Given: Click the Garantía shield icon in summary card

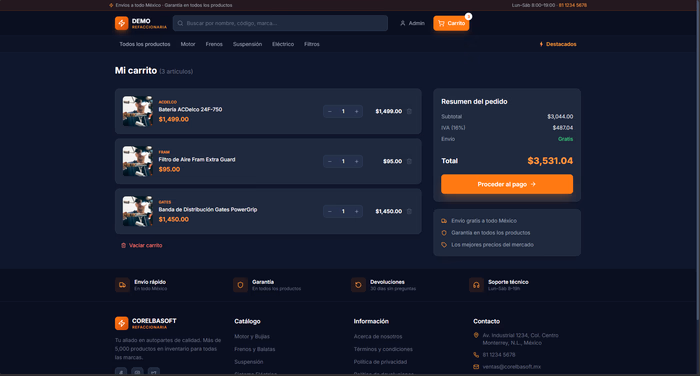Looking at the screenshot, I should coord(444,233).
